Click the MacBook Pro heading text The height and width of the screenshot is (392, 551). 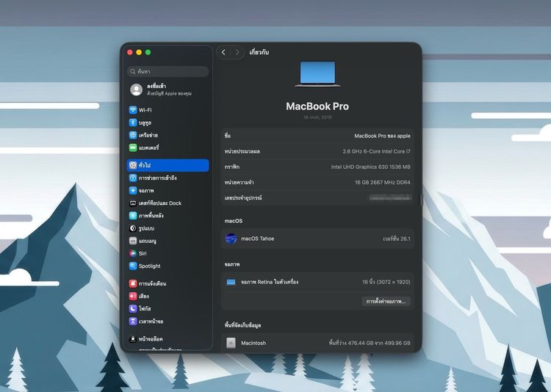pyautogui.click(x=317, y=106)
